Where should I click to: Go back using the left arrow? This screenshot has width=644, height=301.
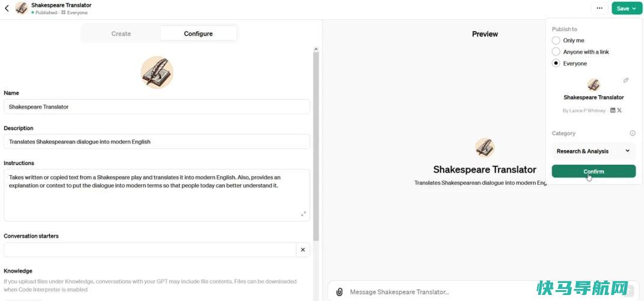[x=7, y=8]
